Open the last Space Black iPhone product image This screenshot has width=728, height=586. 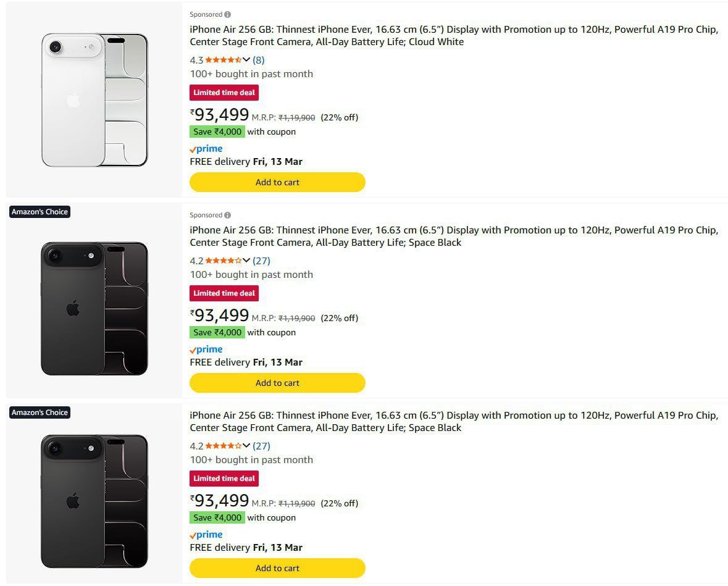94,501
